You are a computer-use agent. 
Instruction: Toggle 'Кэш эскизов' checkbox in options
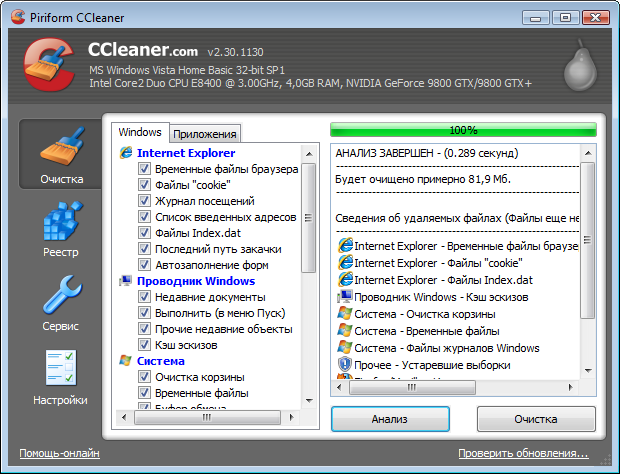pyautogui.click(x=144, y=345)
